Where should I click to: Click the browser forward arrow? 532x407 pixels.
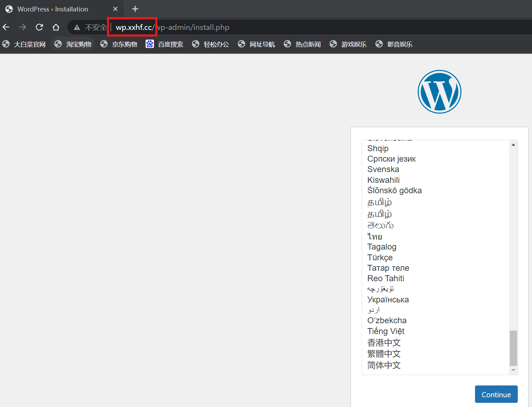tap(23, 27)
